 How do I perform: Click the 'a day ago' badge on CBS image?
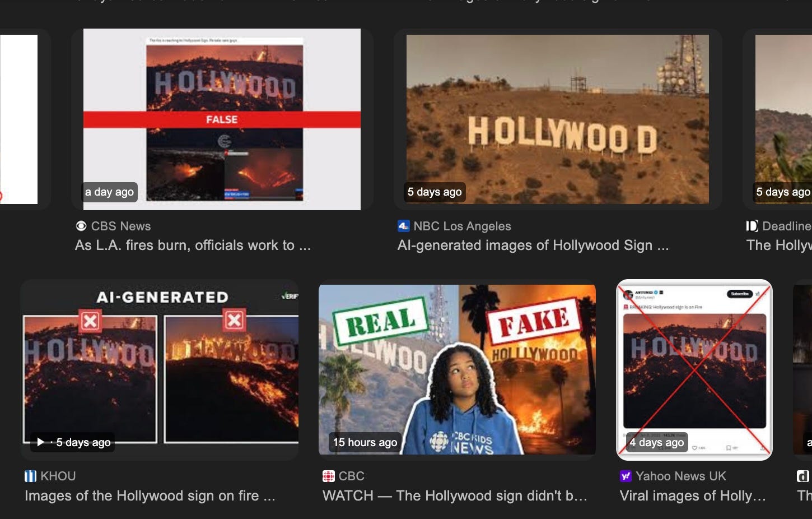(x=109, y=192)
